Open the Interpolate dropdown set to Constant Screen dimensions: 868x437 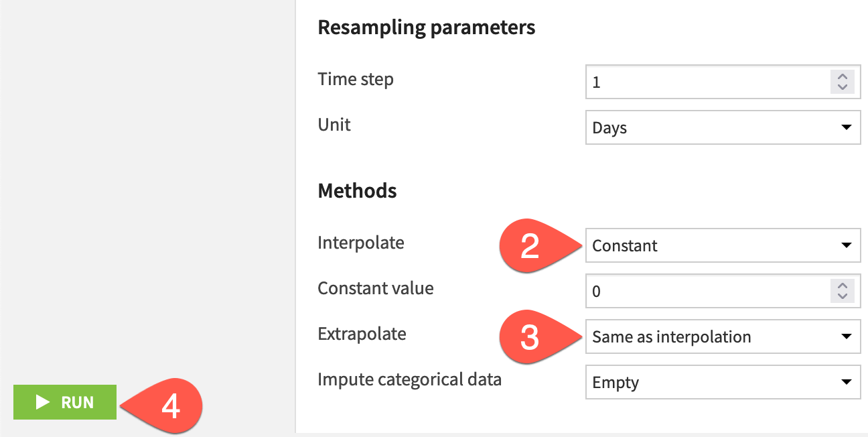pos(723,245)
